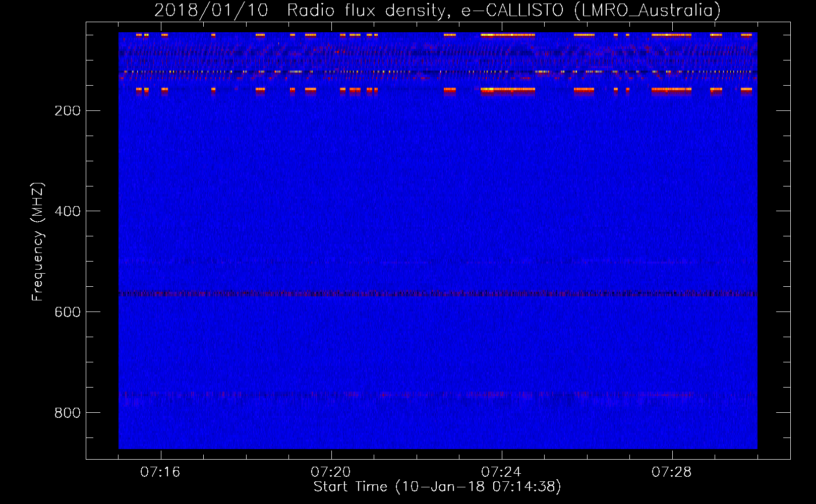Select the faint reddish band near 780 MHz
The image size is (816, 504).
(x=438, y=394)
